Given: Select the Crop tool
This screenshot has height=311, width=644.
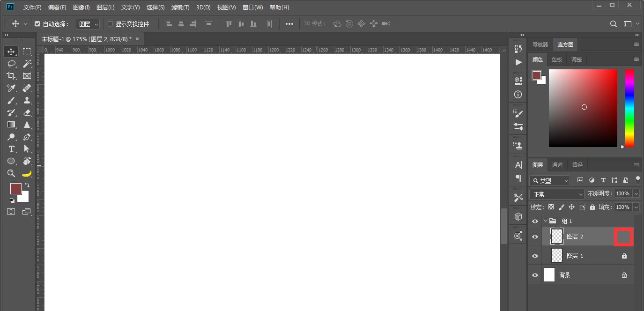Looking at the screenshot, I should (11, 76).
